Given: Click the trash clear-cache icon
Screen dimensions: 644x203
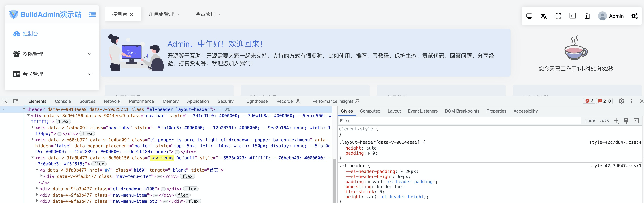Looking at the screenshot, I should click(x=587, y=16).
